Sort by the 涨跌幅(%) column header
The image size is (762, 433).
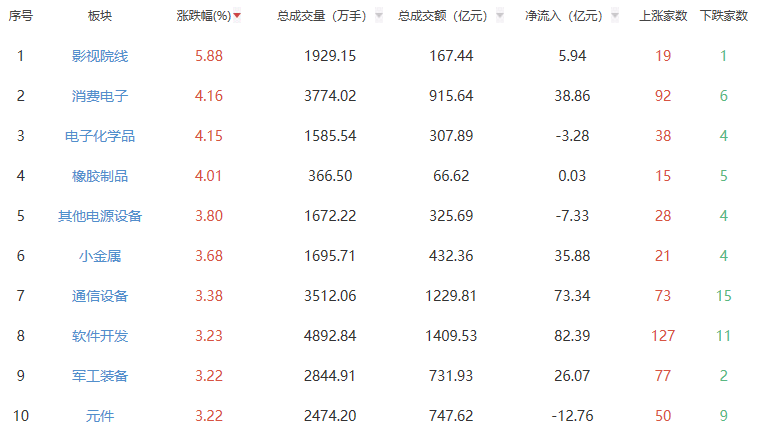pos(203,16)
